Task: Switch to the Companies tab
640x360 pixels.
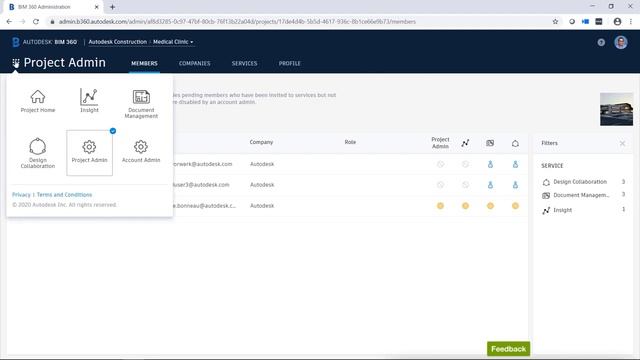Action: coord(194,63)
